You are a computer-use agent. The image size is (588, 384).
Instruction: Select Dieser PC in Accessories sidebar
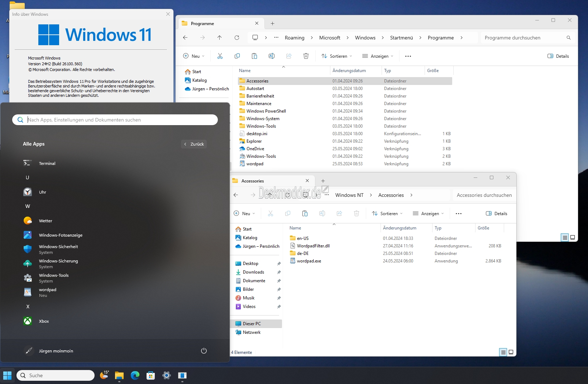click(x=256, y=323)
